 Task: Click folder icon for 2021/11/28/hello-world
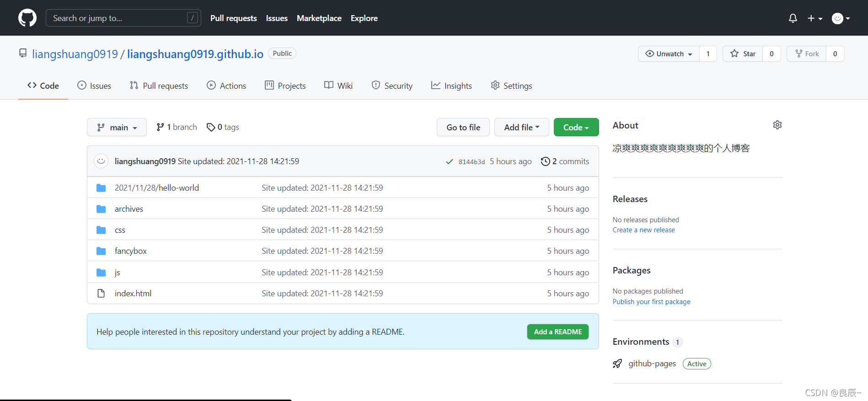pyautogui.click(x=101, y=188)
